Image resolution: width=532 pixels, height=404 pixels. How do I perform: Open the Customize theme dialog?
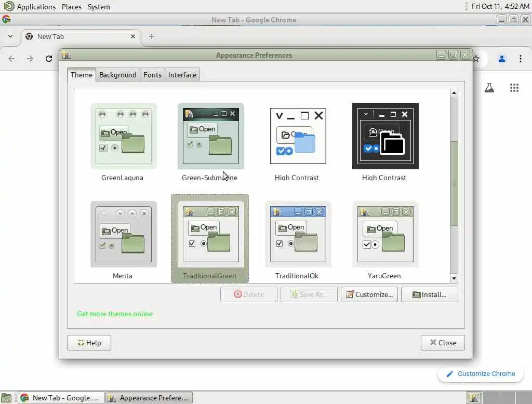tap(369, 294)
